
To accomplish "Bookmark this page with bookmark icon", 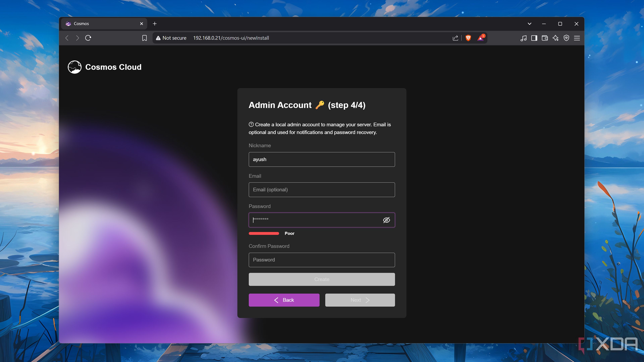I will coord(145,38).
